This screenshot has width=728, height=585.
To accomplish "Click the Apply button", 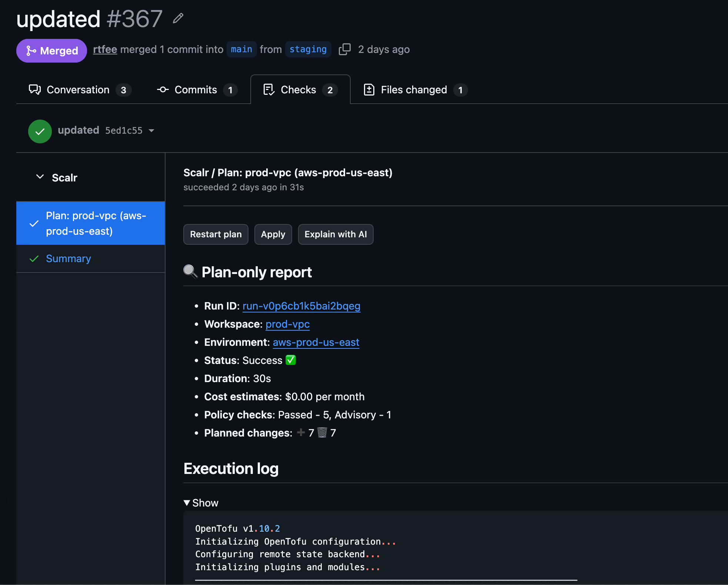I will [x=273, y=234].
